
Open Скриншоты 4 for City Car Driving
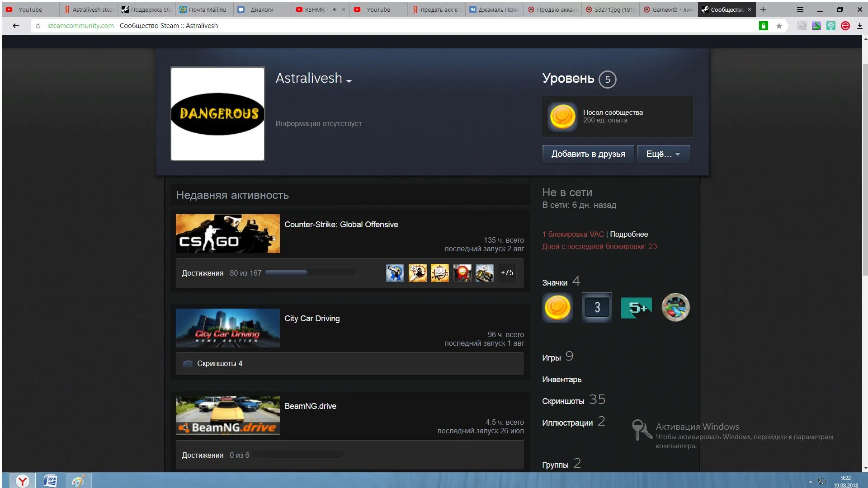(x=220, y=364)
